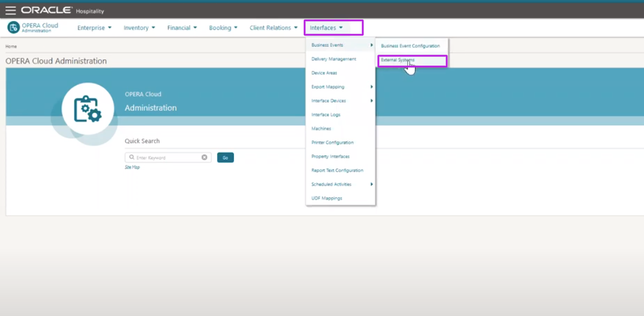Open Interface Logs menu item

[326, 115]
